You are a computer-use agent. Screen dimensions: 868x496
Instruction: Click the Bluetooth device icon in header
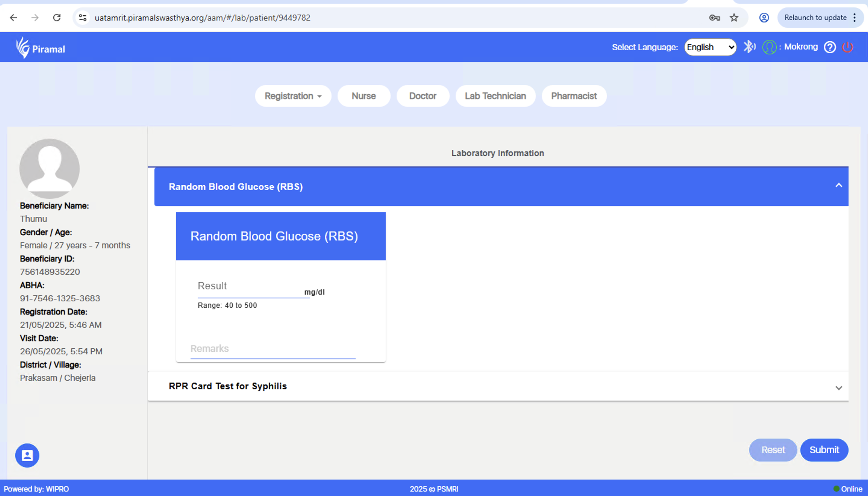749,47
